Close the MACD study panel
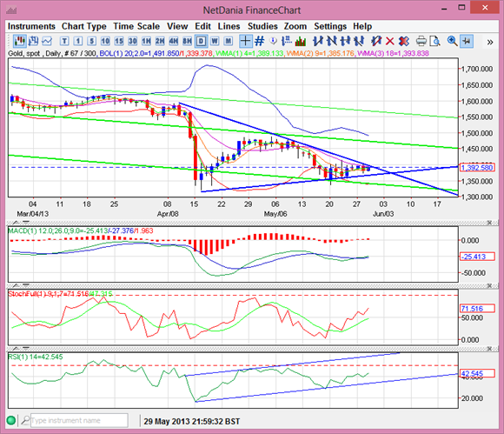This screenshot has height=434, width=504. [x=489, y=223]
